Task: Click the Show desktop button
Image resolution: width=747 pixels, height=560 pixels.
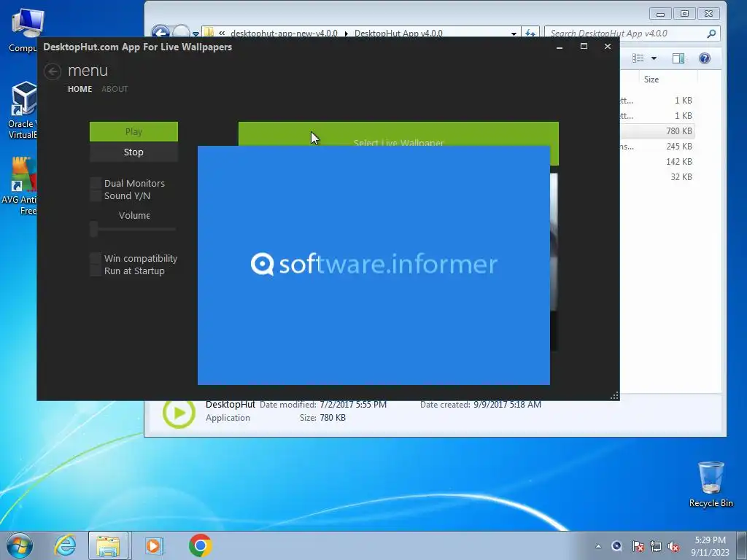Action: click(x=742, y=545)
